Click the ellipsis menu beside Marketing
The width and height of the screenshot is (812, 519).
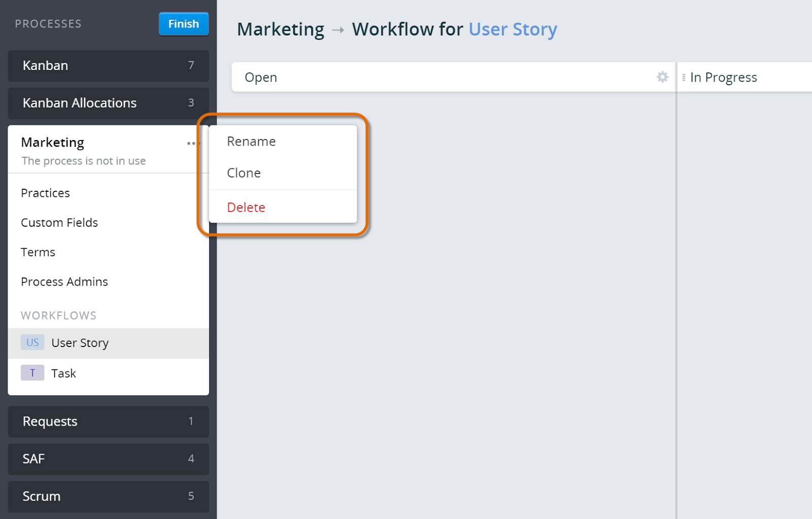pos(192,143)
